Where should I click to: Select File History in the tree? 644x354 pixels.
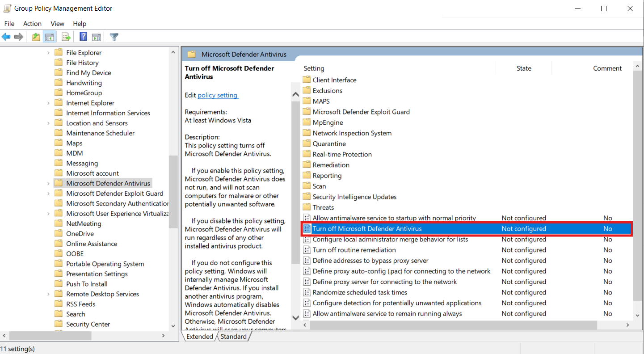coord(82,63)
